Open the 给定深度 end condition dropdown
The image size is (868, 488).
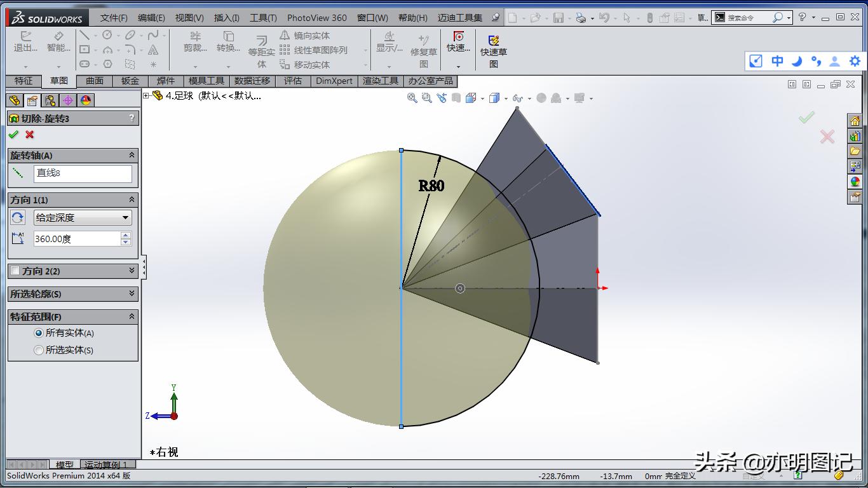click(x=83, y=217)
